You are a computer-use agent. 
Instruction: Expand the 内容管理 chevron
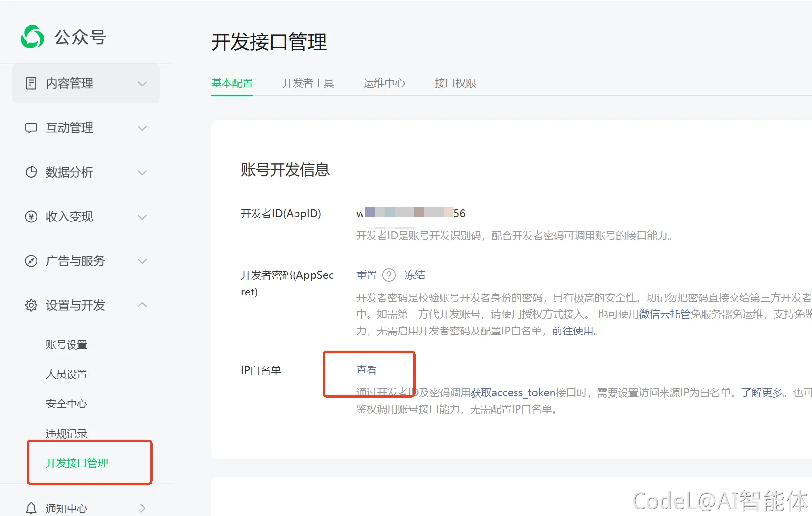tap(142, 84)
